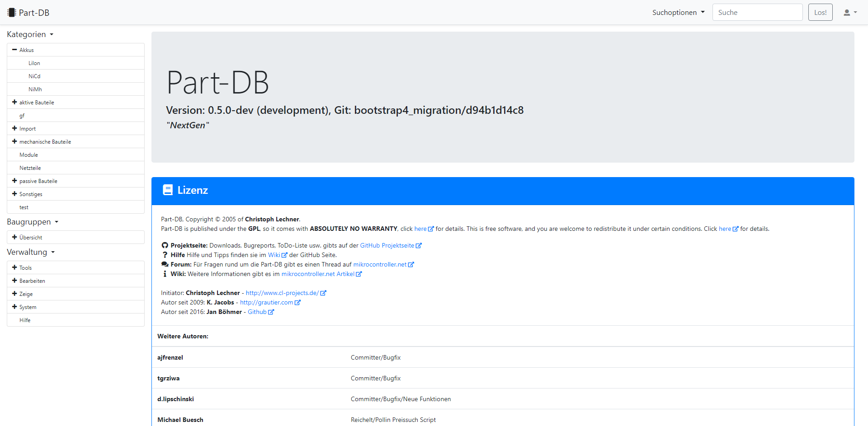Open the Baugruppen dropdown header

pos(33,222)
